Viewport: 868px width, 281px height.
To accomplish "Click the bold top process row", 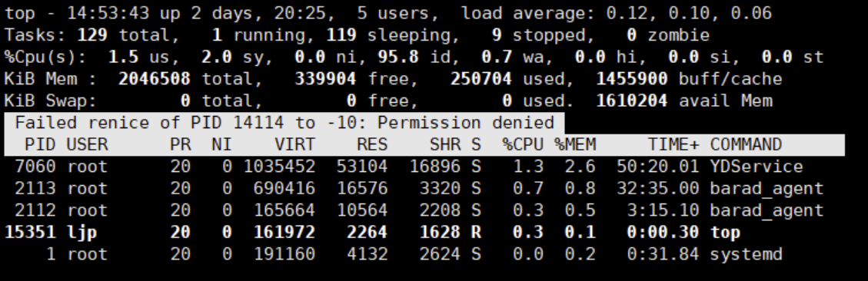I will coord(424,233).
